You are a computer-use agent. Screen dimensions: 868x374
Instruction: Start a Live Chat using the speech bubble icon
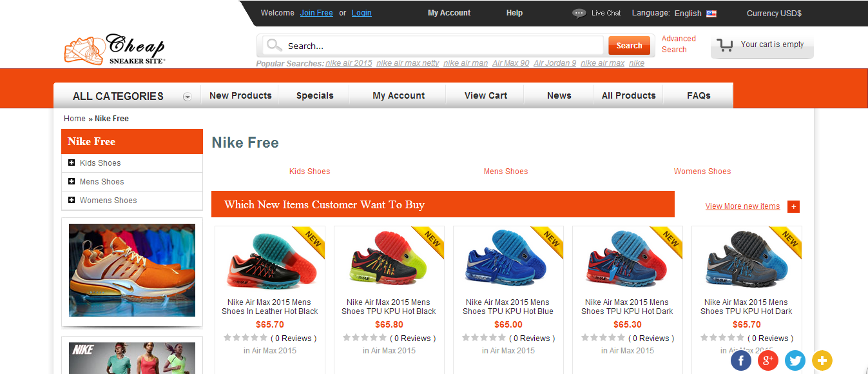[x=579, y=13]
